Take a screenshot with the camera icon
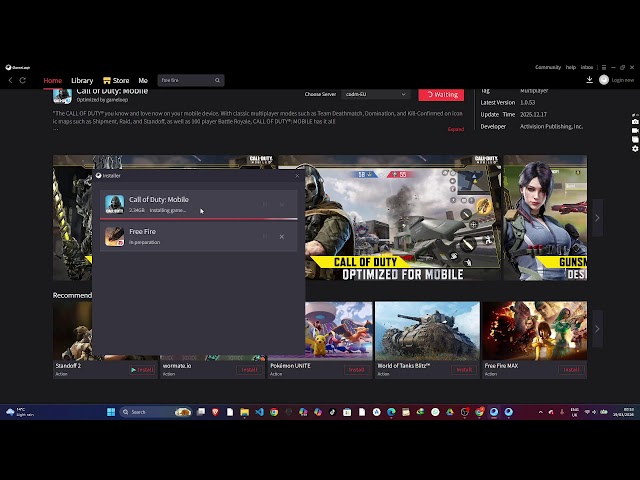The width and height of the screenshot is (640, 480). coord(635,122)
